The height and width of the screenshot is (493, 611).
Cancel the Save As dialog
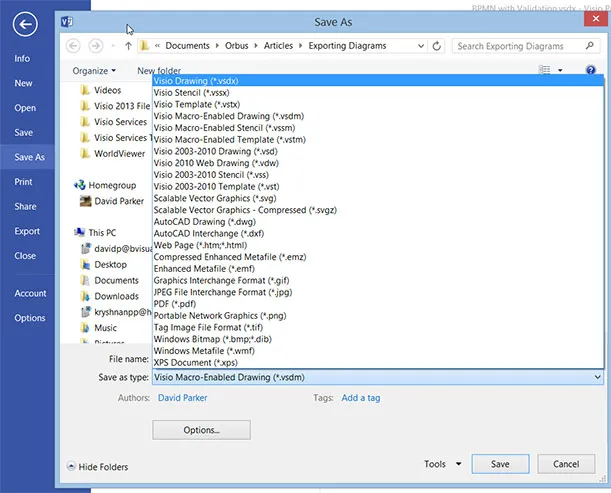point(566,464)
